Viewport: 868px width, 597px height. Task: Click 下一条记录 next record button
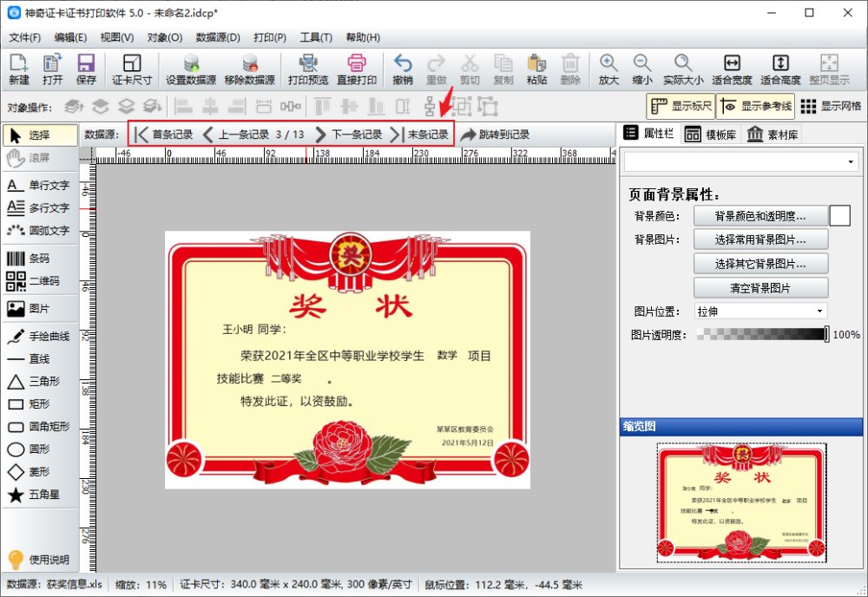(349, 134)
